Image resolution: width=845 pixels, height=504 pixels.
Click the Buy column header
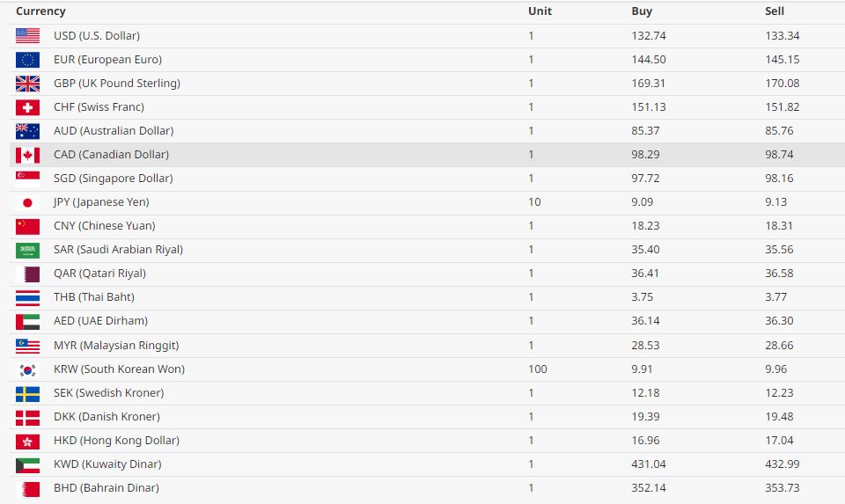[642, 11]
